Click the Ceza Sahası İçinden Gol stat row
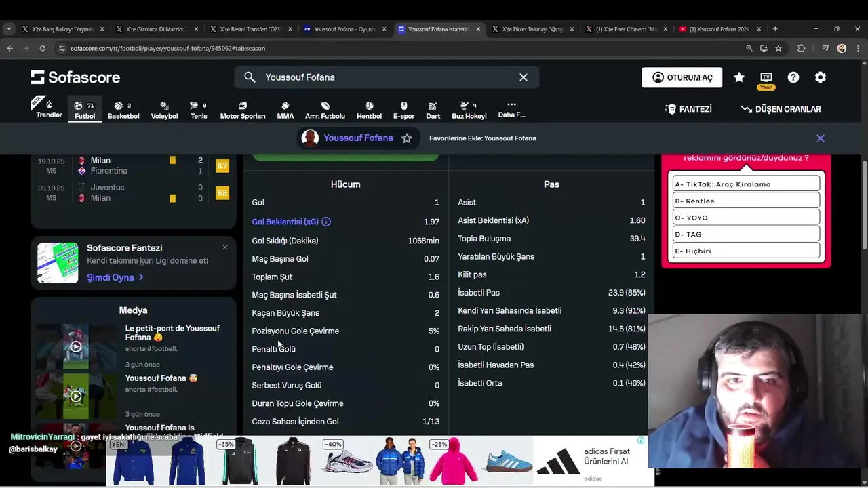Viewport: 868px width, 488px height. point(345,422)
